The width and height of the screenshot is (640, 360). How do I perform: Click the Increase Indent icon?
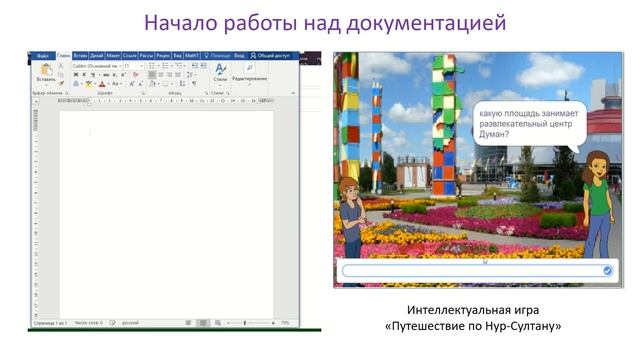(x=203, y=66)
